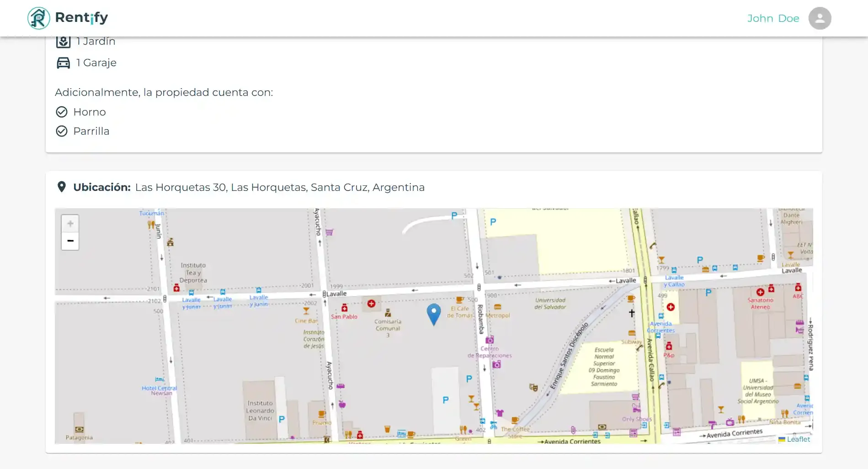Open the Leaflet attribution link
This screenshot has width=868, height=469.
click(798, 439)
